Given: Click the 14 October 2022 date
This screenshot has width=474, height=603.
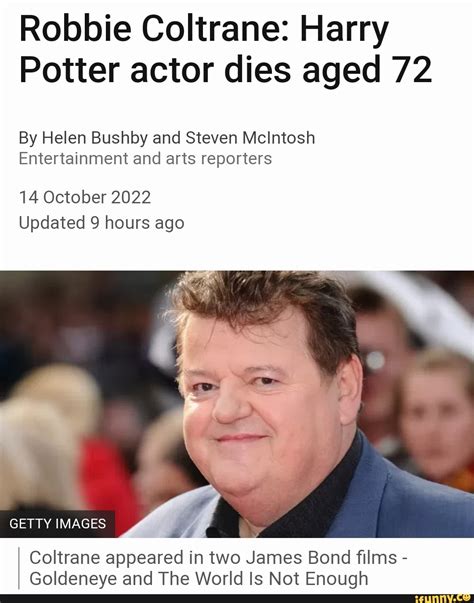Looking at the screenshot, I should tap(85, 197).
